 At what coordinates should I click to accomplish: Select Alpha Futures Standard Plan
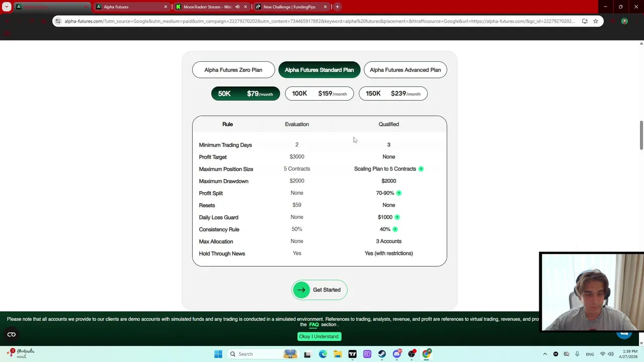point(319,70)
